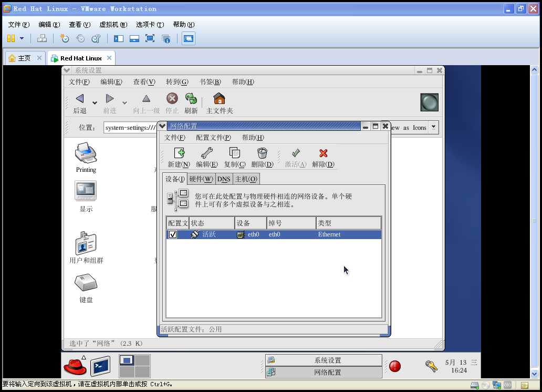Toggle the eth0 profile checkbox
542x392 pixels.
(x=172, y=234)
